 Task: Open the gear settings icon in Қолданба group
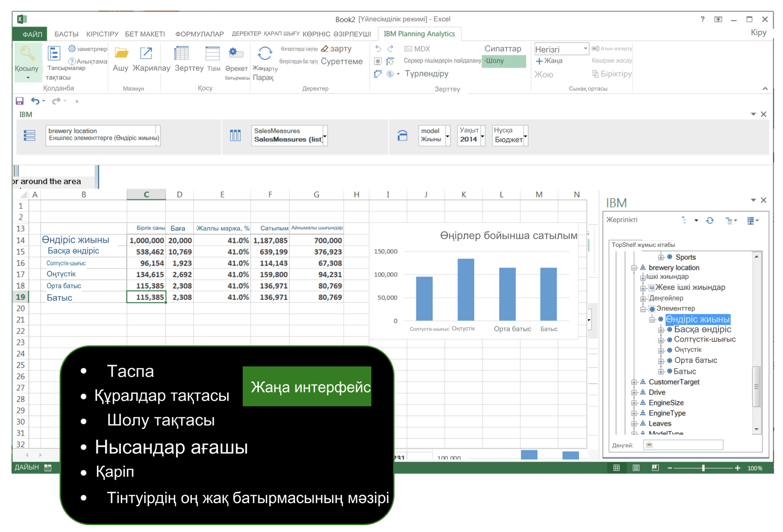click(x=72, y=48)
